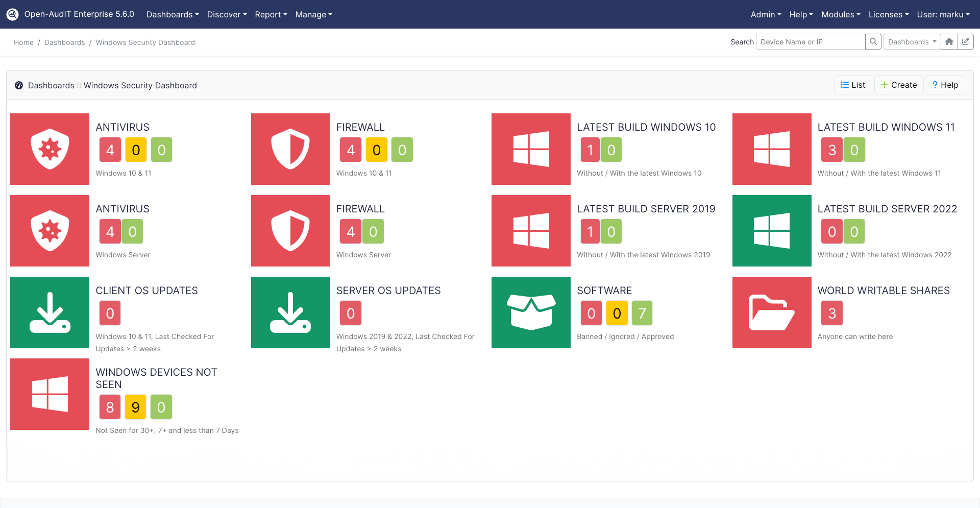Open the Admin dropdown menu
This screenshot has width=980, height=508.
(x=765, y=14)
